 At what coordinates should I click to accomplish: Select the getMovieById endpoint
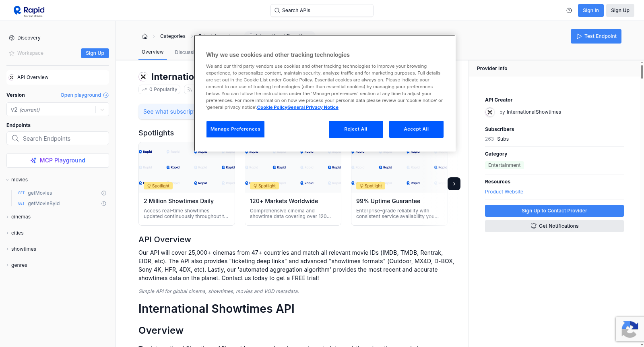(44, 204)
